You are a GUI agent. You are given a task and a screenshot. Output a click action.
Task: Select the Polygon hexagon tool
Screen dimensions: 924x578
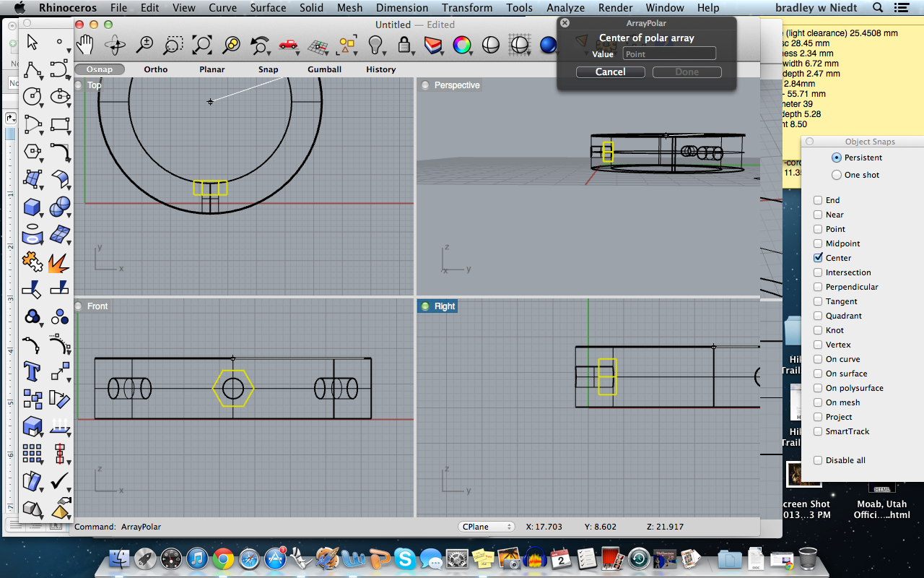32,152
